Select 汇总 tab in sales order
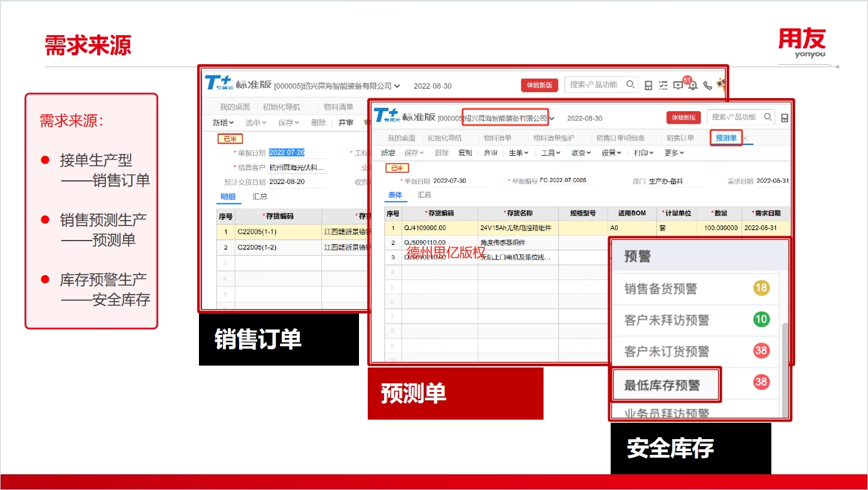The image size is (868, 490). (x=260, y=197)
